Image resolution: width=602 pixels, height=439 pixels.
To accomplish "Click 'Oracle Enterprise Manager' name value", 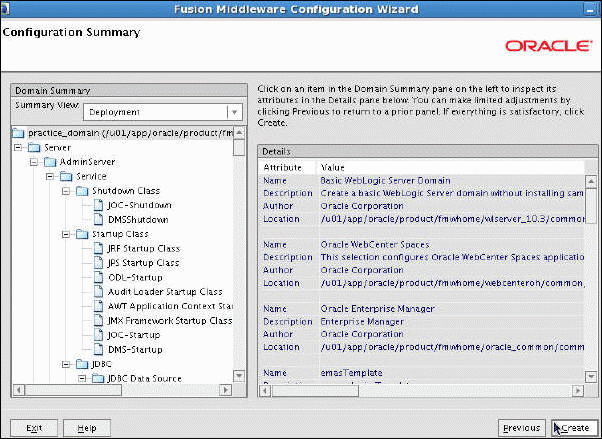I will coord(377,309).
